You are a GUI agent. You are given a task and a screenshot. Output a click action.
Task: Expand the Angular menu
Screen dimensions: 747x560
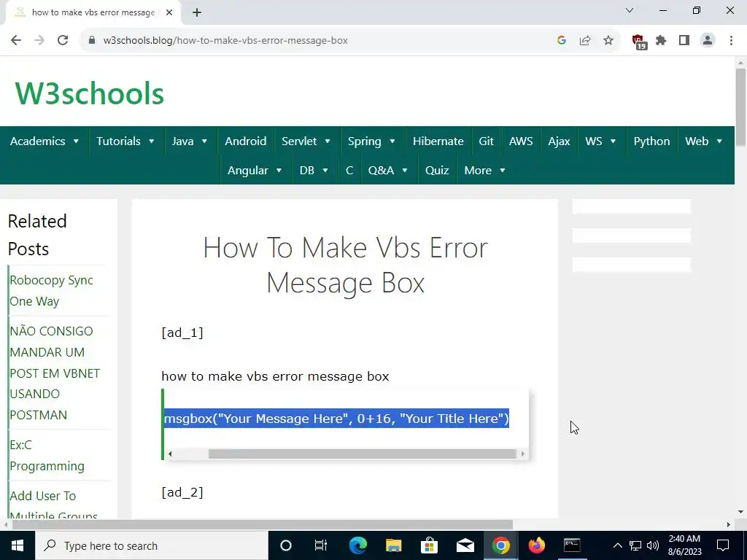[x=255, y=170]
